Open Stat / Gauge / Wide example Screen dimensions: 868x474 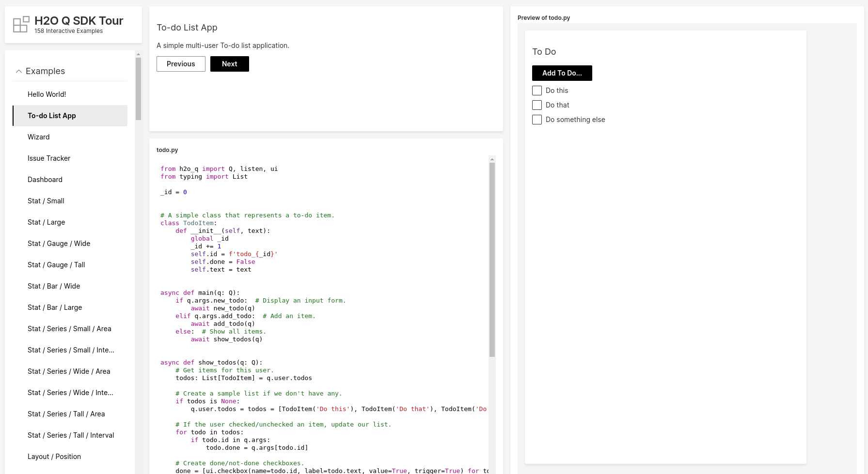pyautogui.click(x=59, y=244)
